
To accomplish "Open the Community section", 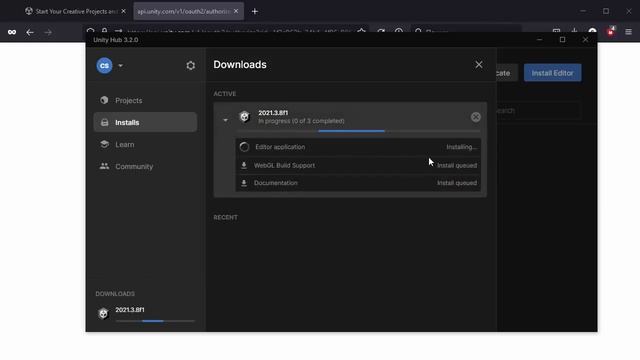I will [145, 167].
